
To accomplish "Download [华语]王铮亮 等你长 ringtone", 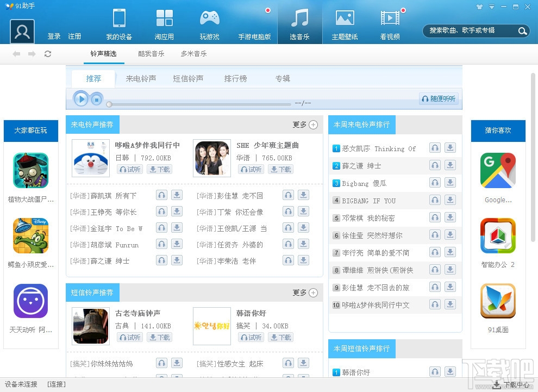I will (177, 211).
